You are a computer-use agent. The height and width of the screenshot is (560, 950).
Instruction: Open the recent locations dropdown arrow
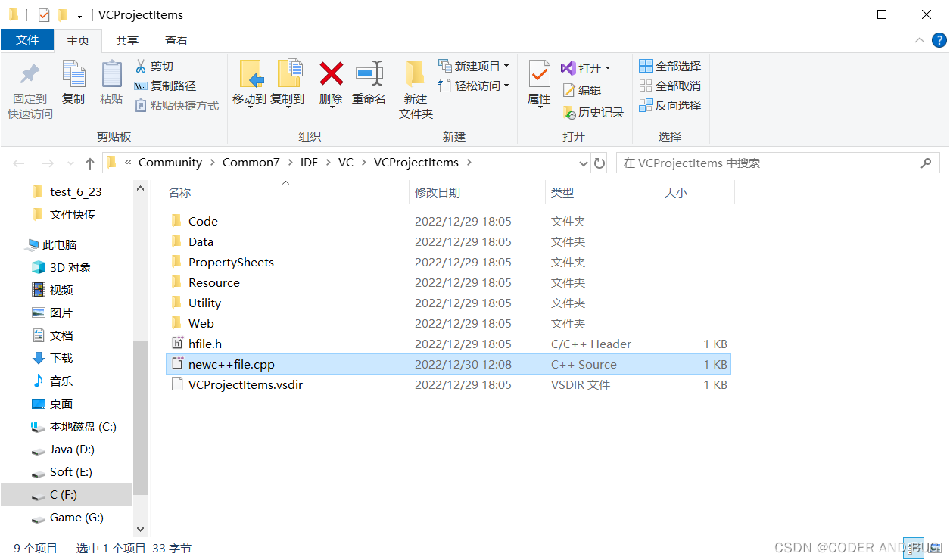coord(70,163)
